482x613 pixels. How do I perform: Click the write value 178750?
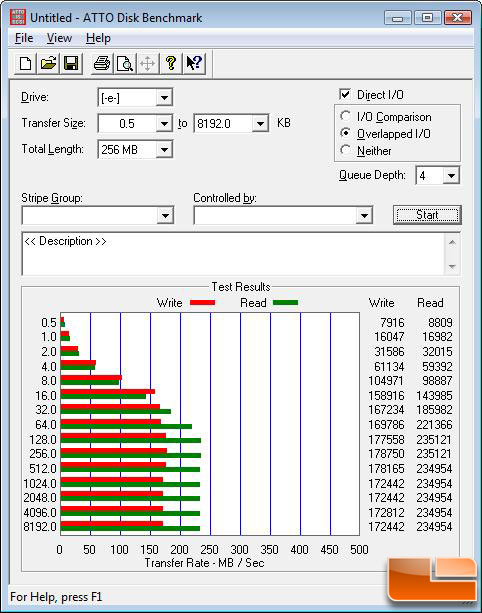tap(386, 453)
